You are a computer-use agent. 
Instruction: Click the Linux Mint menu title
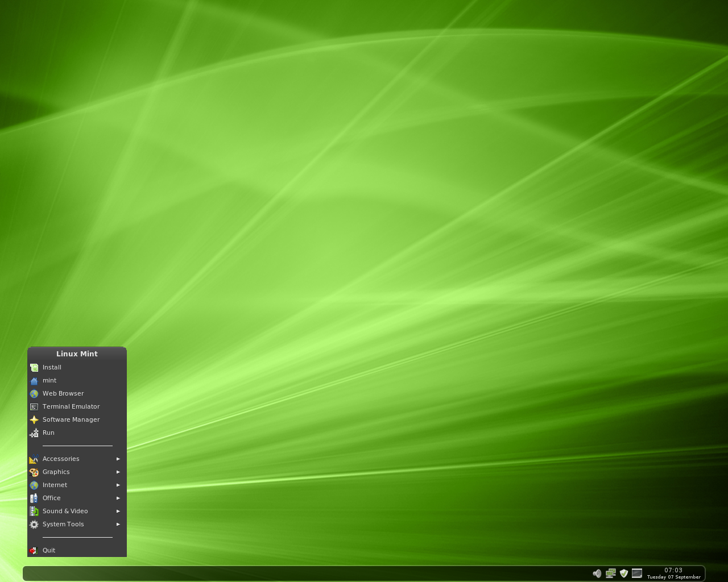pyautogui.click(x=77, y=354)
